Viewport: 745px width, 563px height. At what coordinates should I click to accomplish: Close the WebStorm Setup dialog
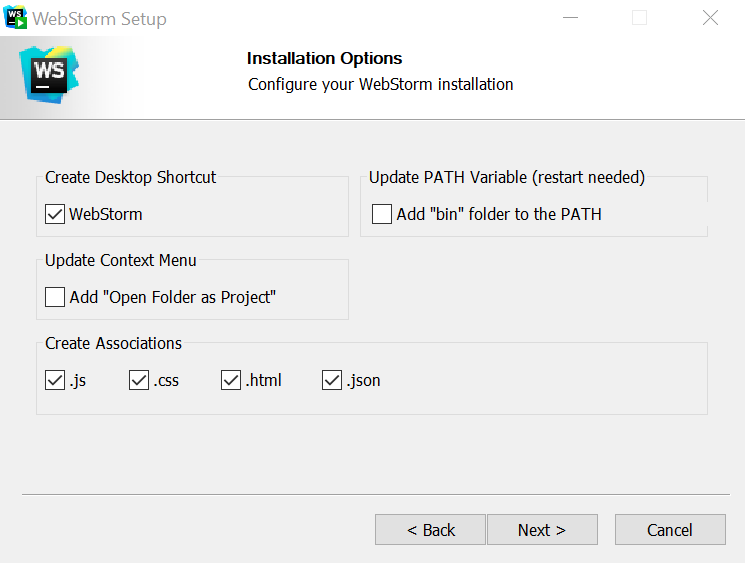click(x=710, y=18)
